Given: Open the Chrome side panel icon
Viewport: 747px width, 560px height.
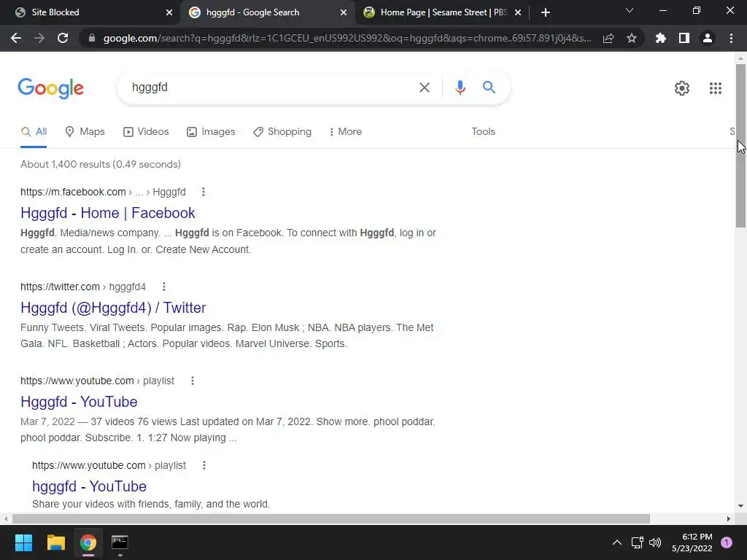Looking at the screenshot, I should [684, 38].
